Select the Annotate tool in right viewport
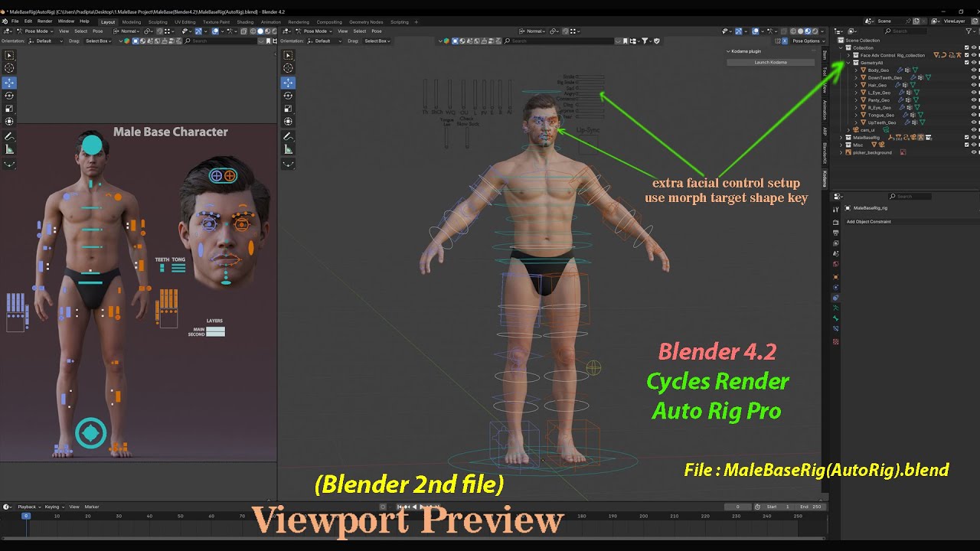Screen dimensions: 980x551 pos(288,136)
